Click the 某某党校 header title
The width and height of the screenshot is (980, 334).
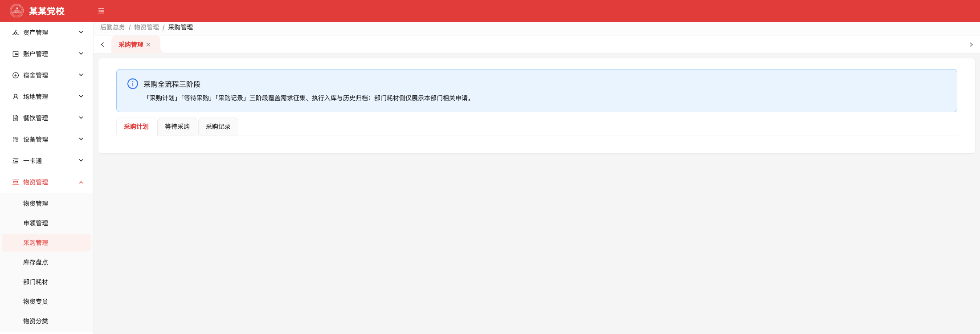click(47, 11)
